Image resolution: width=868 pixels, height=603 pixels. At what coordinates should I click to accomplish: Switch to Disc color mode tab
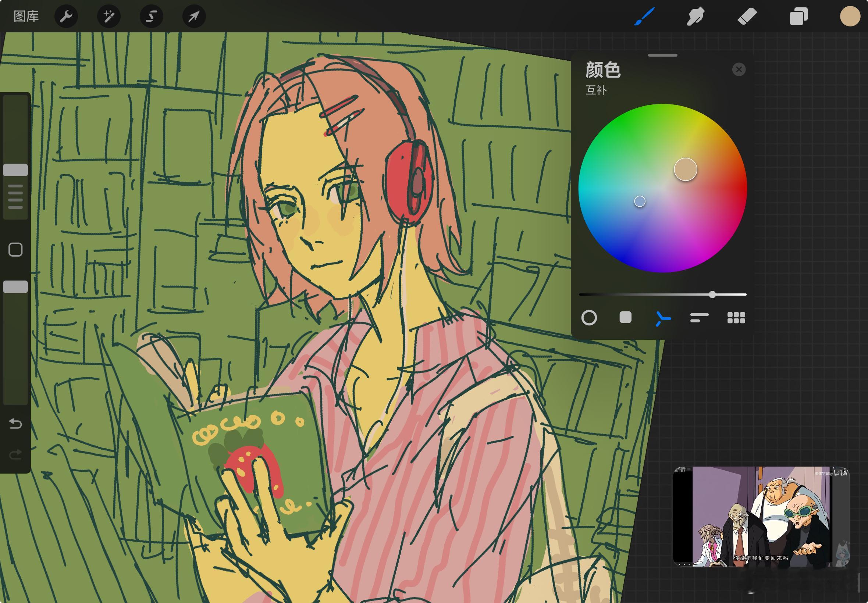(x=589, y=318)
